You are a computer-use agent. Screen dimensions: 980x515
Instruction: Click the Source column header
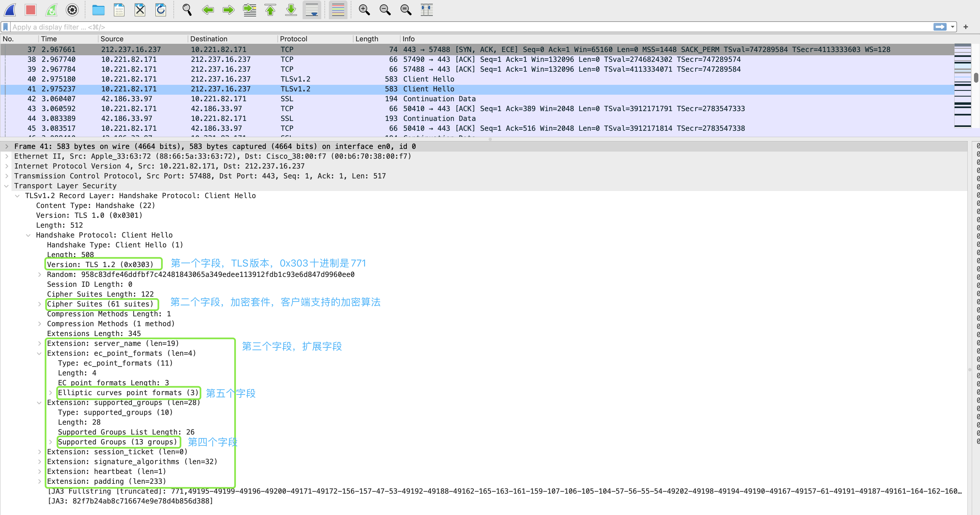112,39
